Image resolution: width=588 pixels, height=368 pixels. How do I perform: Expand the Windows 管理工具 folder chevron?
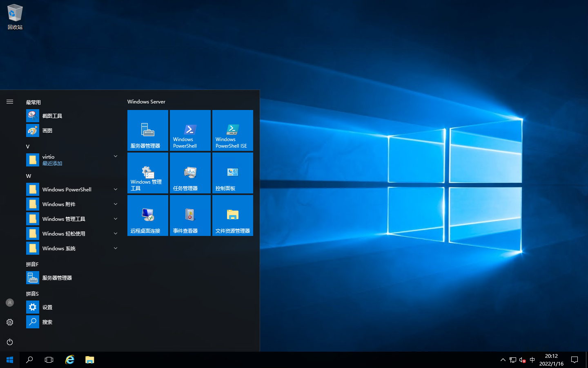pos(116,219)
